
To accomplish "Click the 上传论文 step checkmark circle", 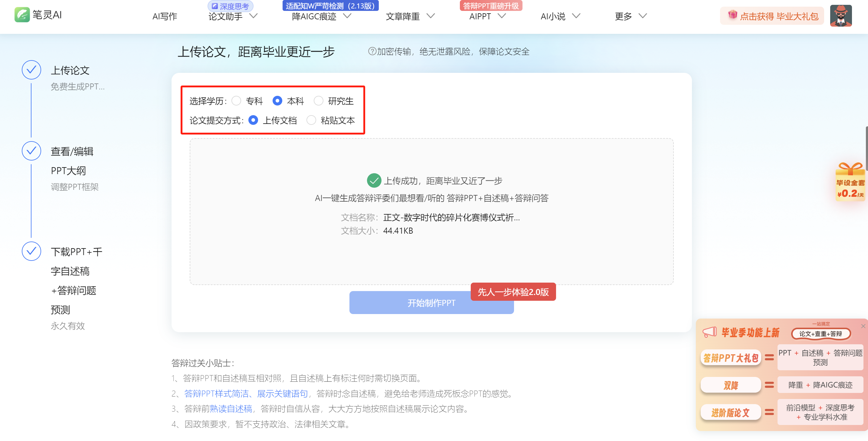I will click(x=31, y=70).
